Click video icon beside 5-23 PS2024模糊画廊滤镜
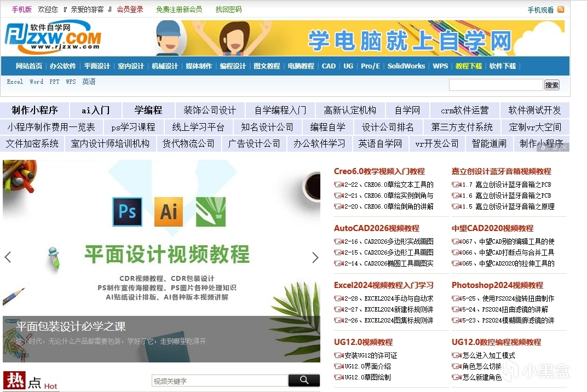Screen dimensions: 587x392 pos(456,320)
